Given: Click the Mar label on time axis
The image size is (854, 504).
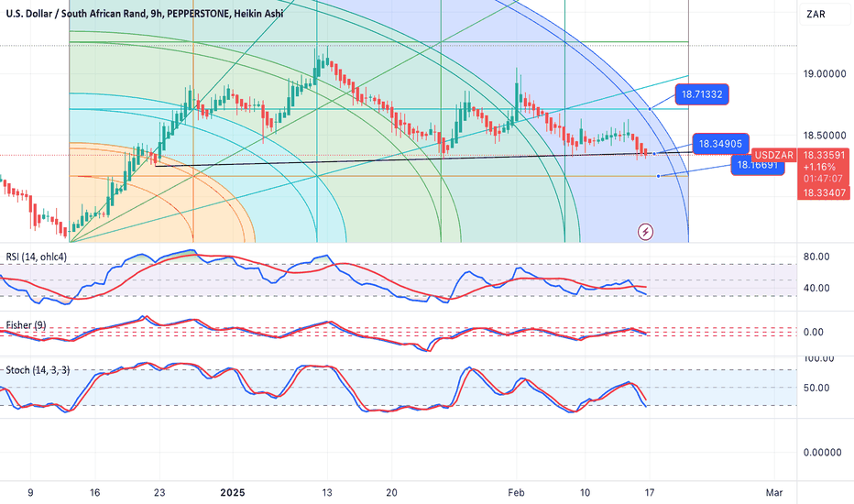Looking at the screenshot, I should (x=774, y=493).
